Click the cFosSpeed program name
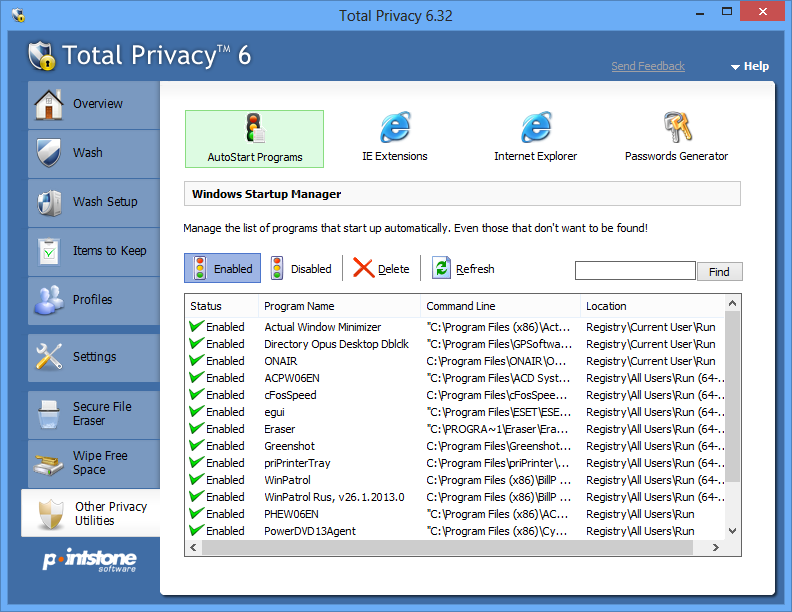 pyautogui.click(x=290, y=395)
